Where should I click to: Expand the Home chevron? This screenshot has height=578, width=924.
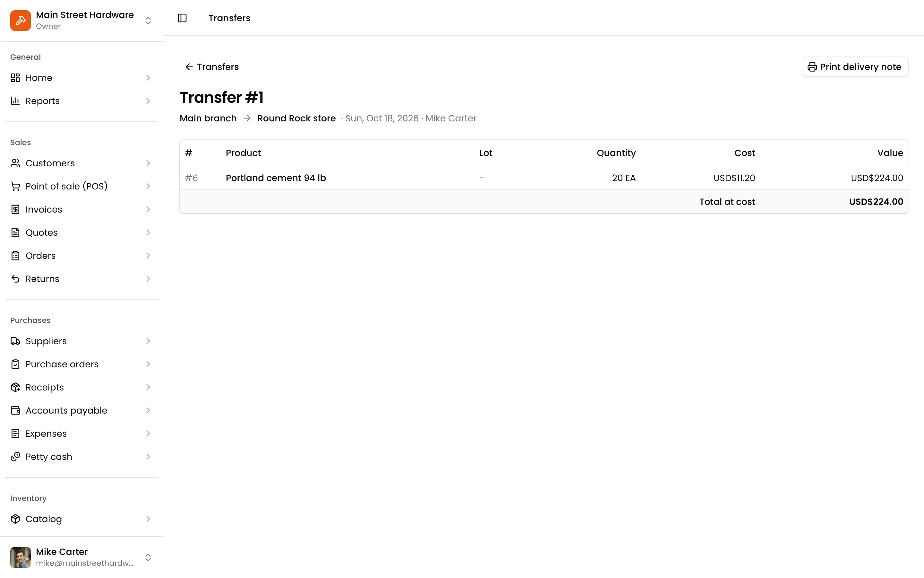click(148, 78)
